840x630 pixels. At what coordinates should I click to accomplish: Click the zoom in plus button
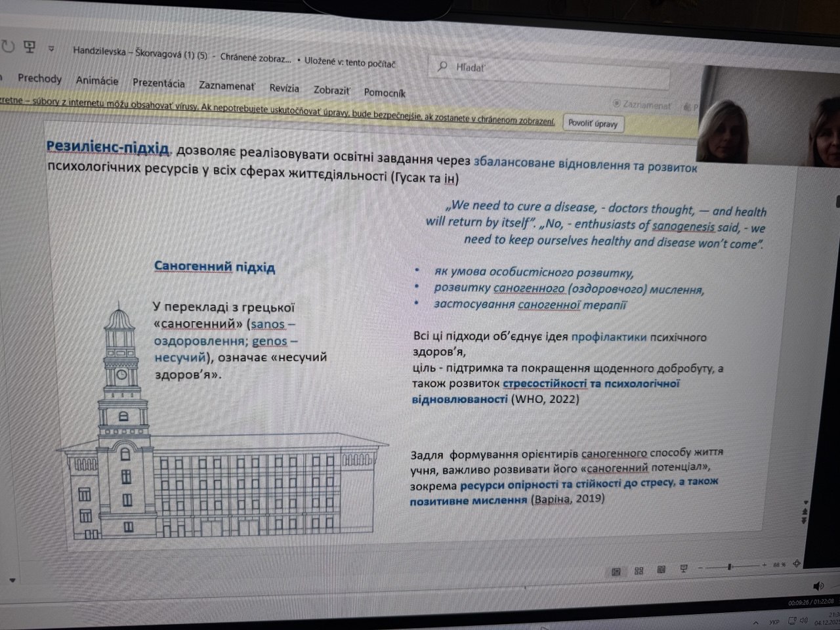(764, 564)
